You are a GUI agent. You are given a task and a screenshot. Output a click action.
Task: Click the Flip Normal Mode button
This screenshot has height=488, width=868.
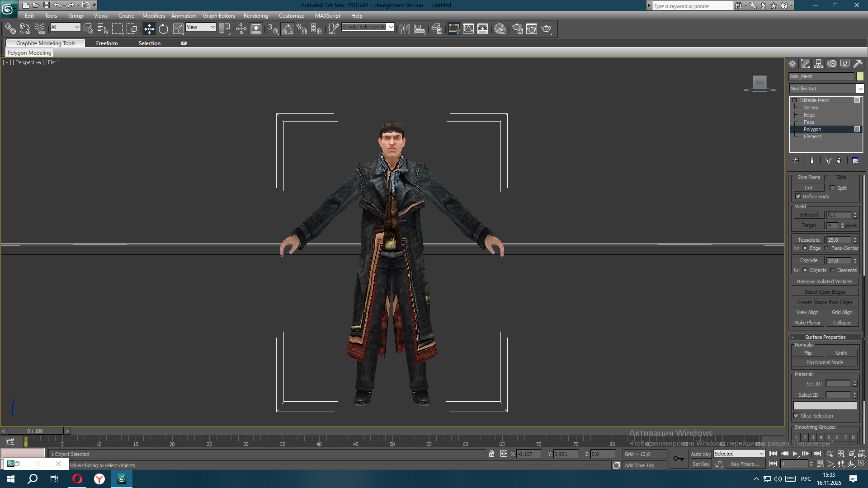point(825,362)
